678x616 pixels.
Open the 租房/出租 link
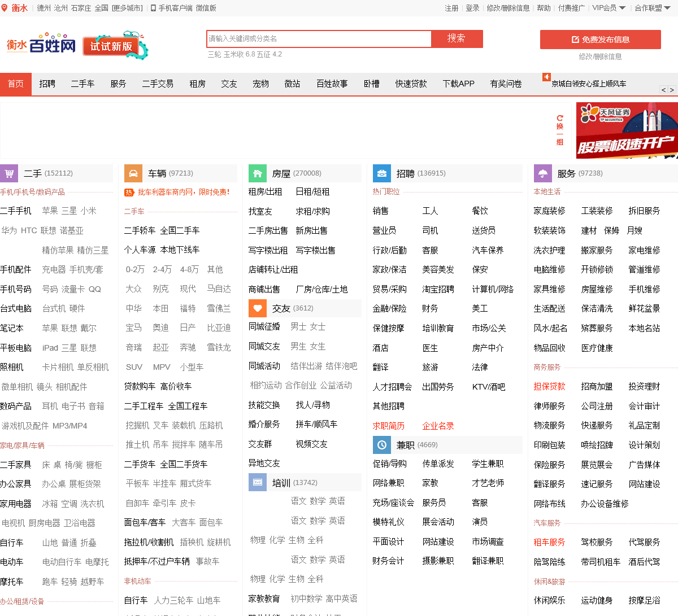tap(265, 192)
